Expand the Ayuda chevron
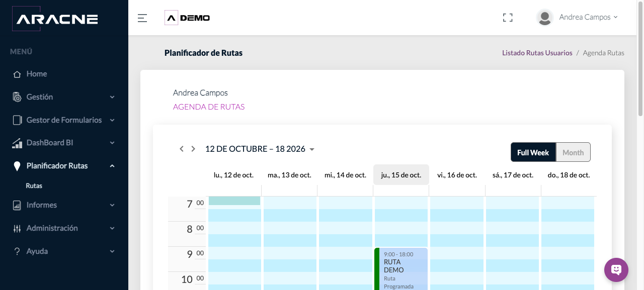The width and height of the screenshot is (644, 290). point(112,251)
